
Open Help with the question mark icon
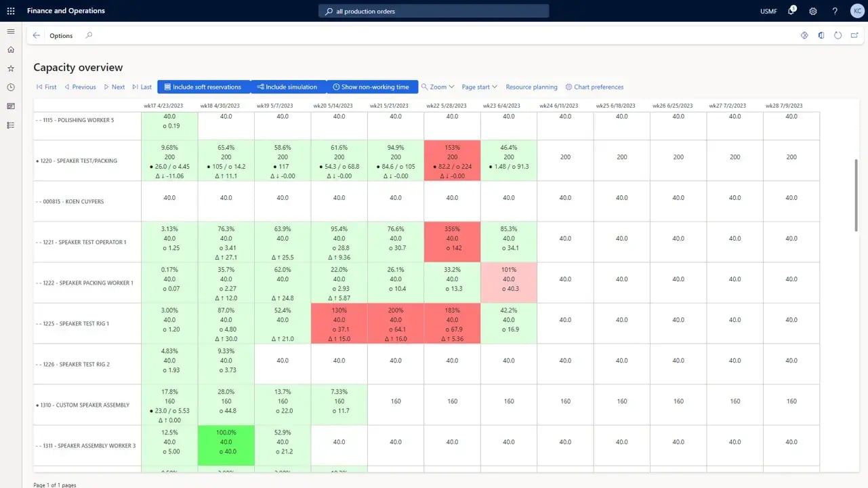coord(834,11)
